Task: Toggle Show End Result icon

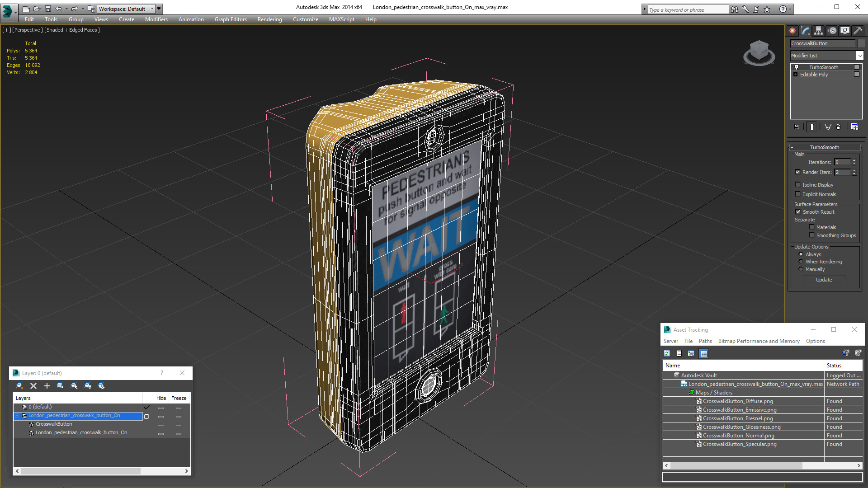Action: pos(812,127)
